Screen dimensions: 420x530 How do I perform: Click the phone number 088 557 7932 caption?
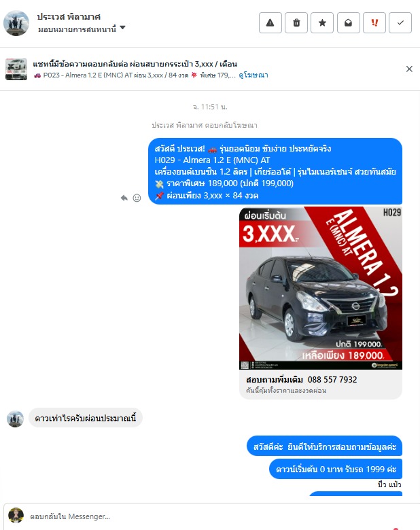coord(332,380)
